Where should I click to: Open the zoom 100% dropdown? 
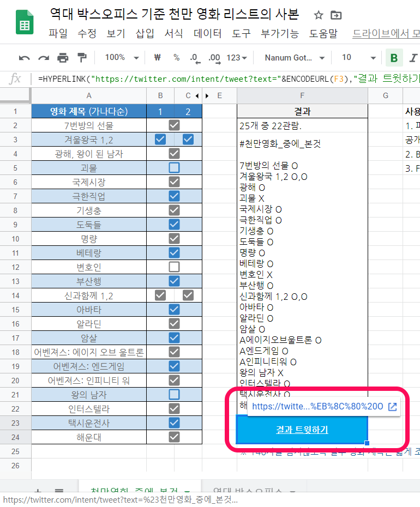pyautogui.click(x=122, y=58)
